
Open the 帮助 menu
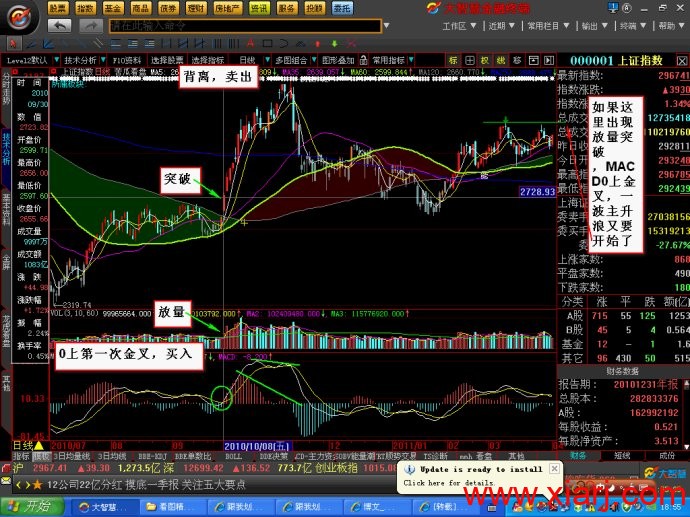pyautogui.click(x=671, y=26)
